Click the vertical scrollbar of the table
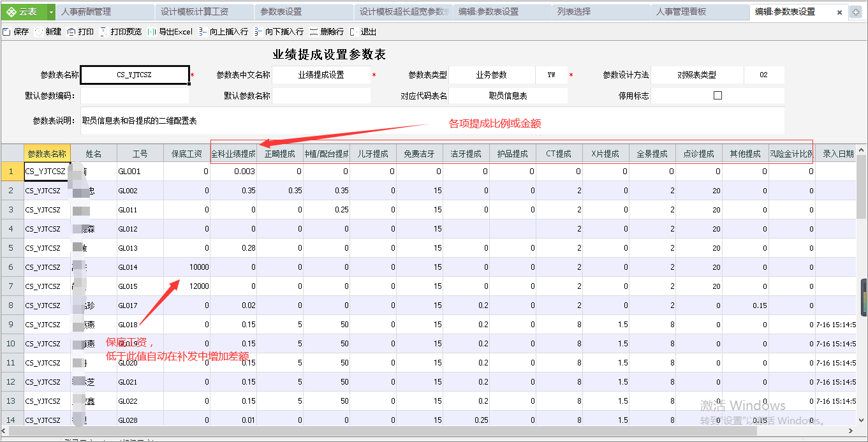Image resolution: width=868 pixels, height=442 pixels. click(x=862, y=186)
